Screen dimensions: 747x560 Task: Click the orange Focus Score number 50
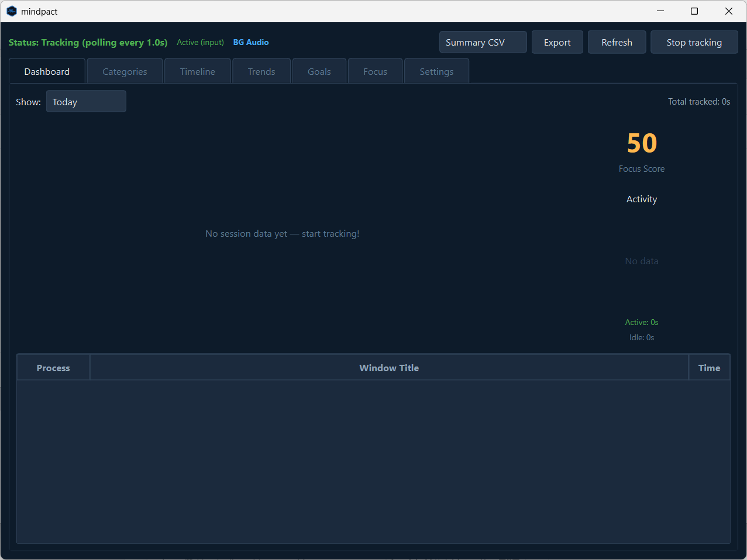tap(642, 143)
